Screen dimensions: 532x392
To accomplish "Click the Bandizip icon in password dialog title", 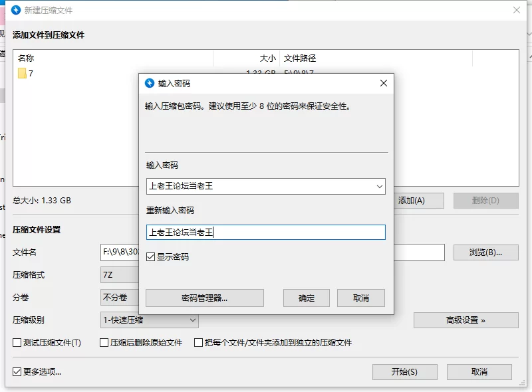I will pyautogui.click(x=150, y=83).
